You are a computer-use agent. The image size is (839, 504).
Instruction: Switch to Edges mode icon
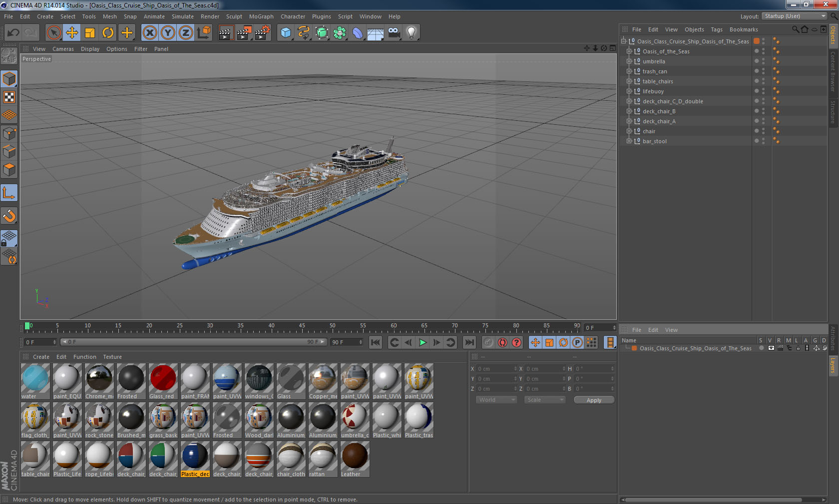9,152
